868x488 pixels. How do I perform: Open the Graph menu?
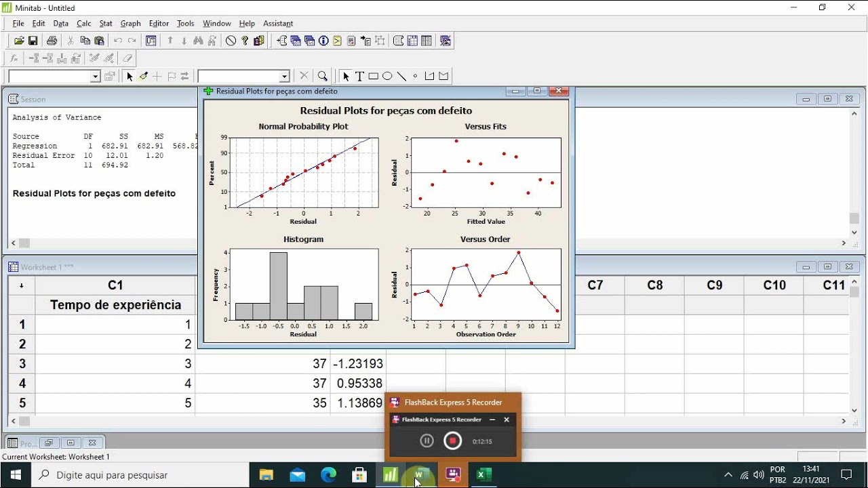[130, 23]
